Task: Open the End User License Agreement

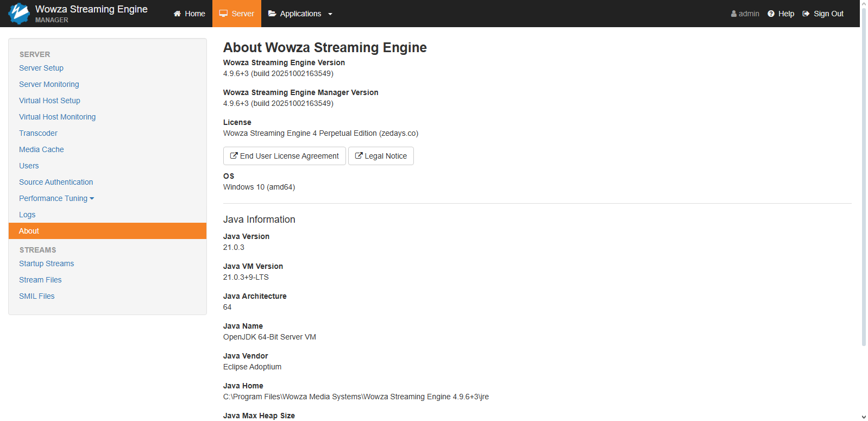Action: click(285, 156)
